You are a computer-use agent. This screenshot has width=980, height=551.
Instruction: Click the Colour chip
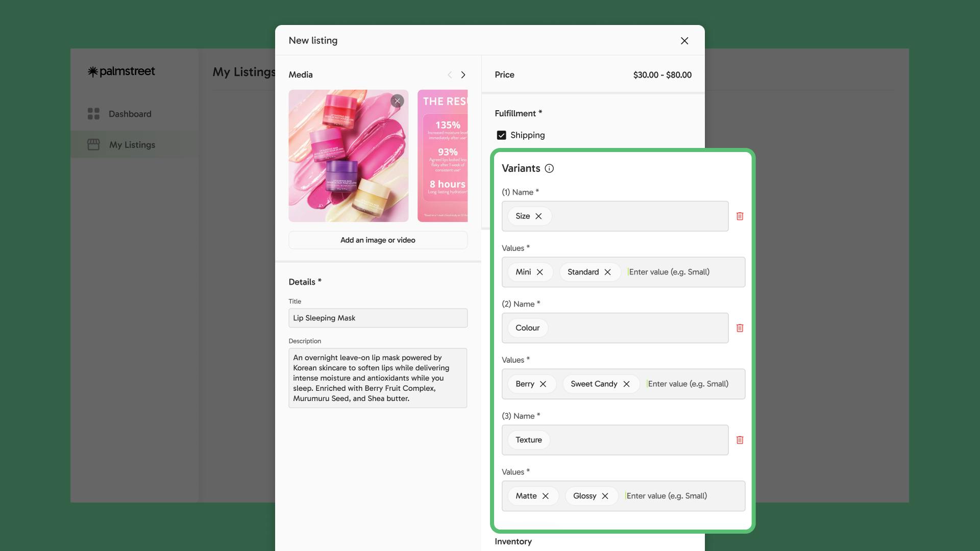coord(528,328)
